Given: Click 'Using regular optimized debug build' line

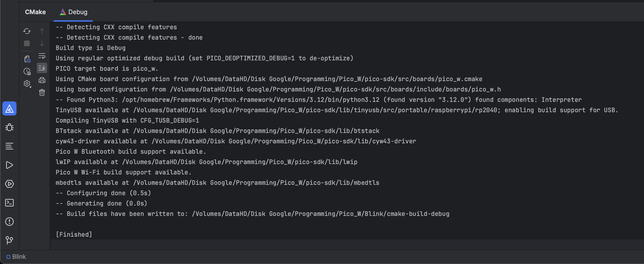Looking at the screenshot, I should coord(205,58).
